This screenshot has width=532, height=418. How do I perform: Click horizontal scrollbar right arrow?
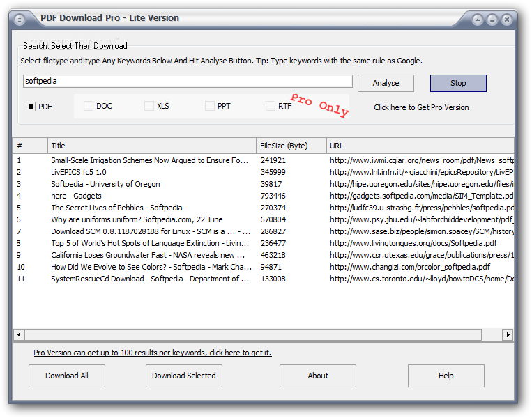(508, 335)
